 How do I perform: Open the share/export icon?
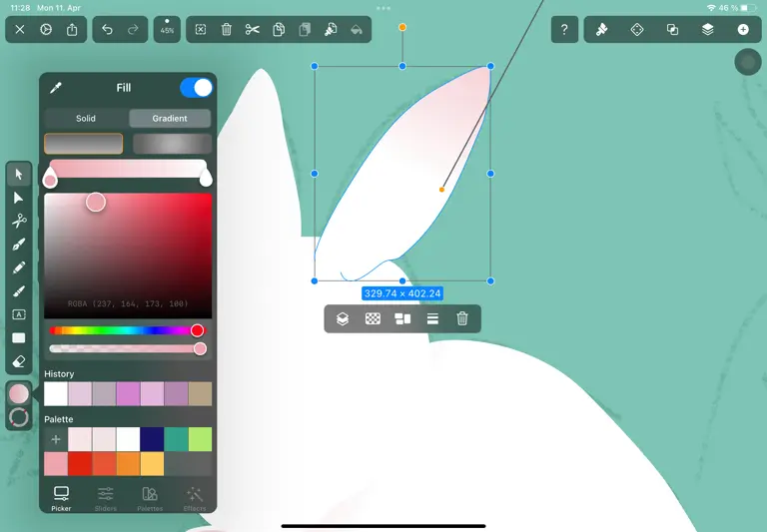(72, 30)
